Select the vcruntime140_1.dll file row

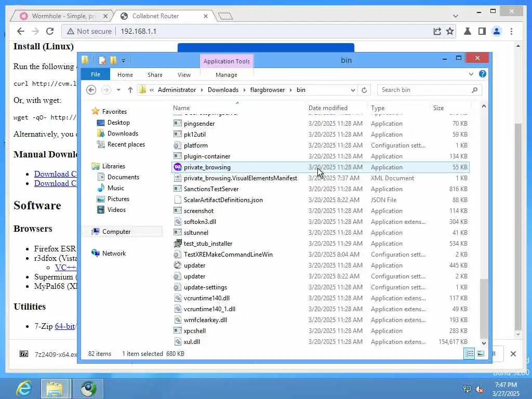(321, 309)
